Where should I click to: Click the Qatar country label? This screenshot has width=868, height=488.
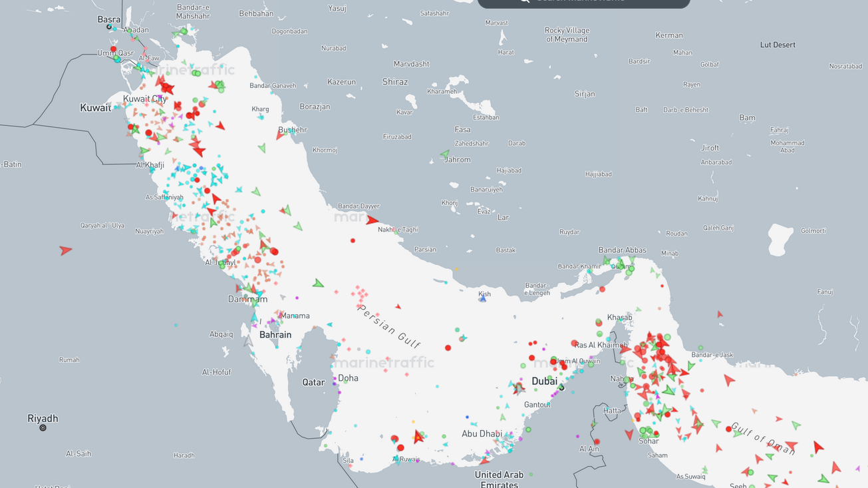pyautogui.click(x=313, y=382)
